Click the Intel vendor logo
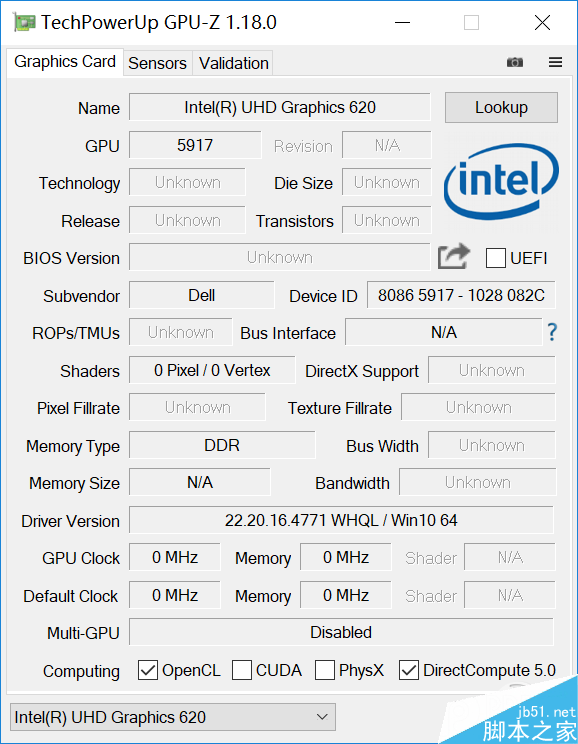The height and width of the screenshot is (744, 578). click(x=501, y=182)
